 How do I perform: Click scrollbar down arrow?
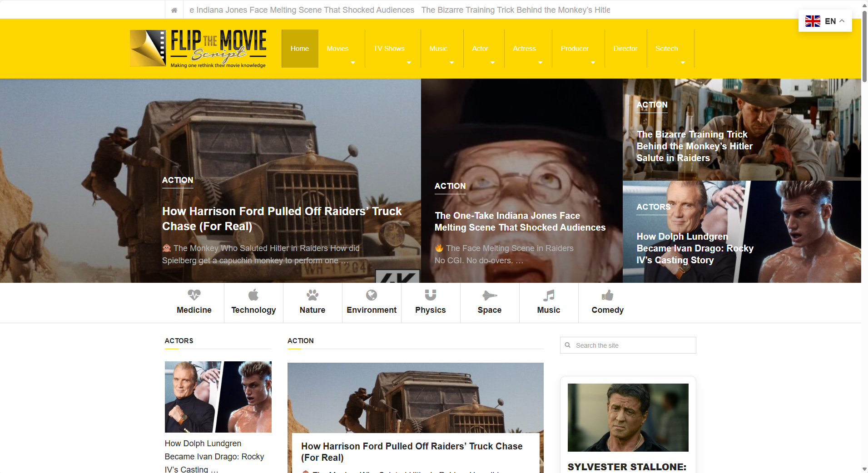[864, 469]
